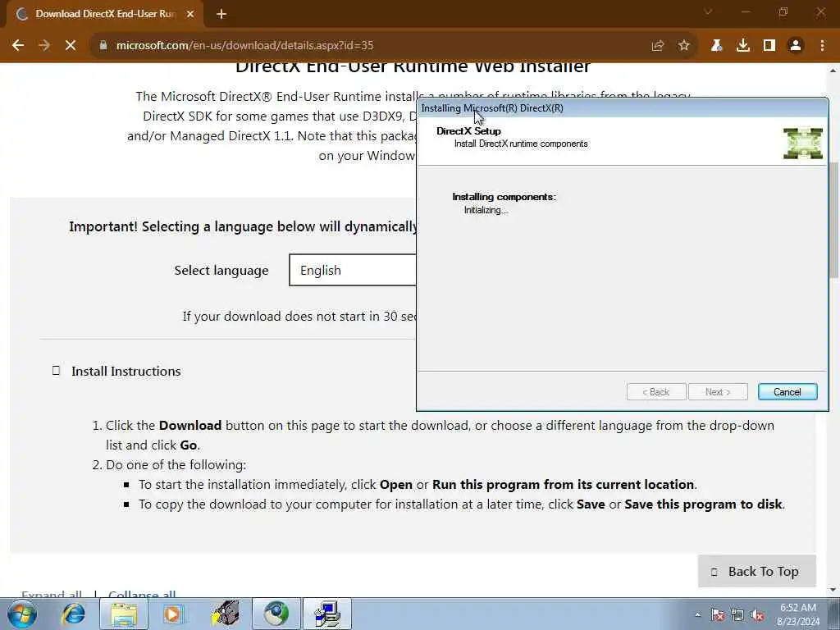Click the 'Select language' label
Image resolution: width=840 pixels, height=630 pixels.
point(221,270)
